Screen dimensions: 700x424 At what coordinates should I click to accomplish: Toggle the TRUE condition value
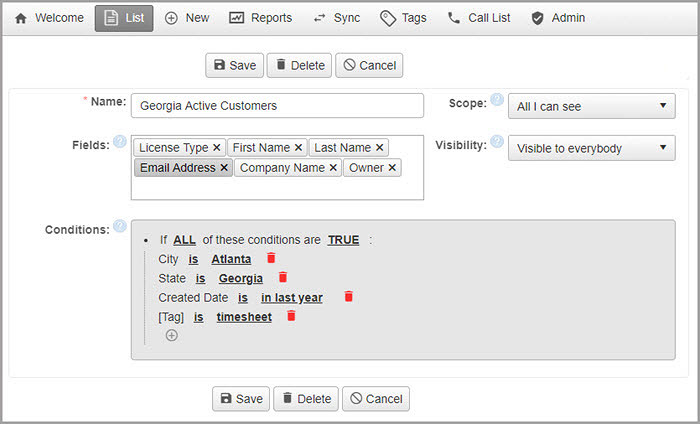click(x=343, y=240)
